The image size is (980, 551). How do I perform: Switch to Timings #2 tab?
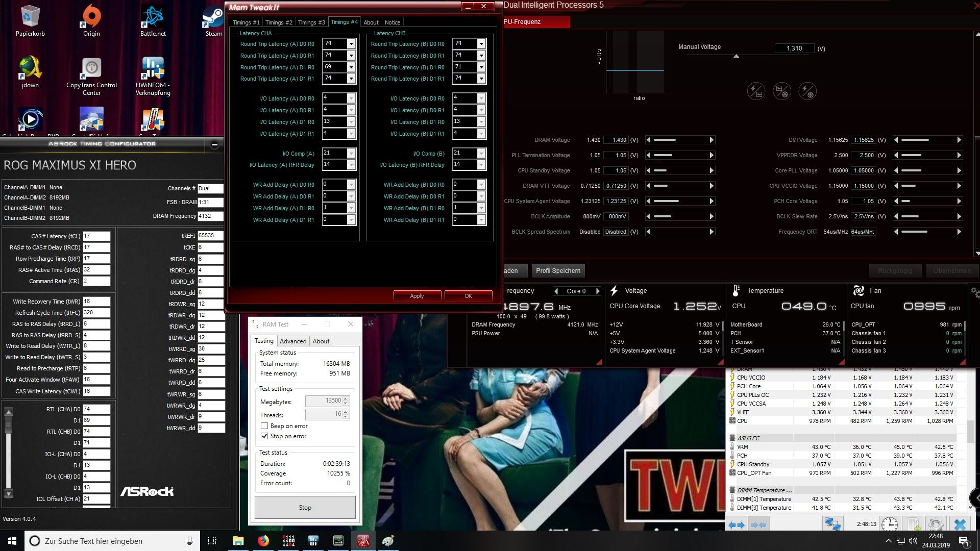(279, 22)
